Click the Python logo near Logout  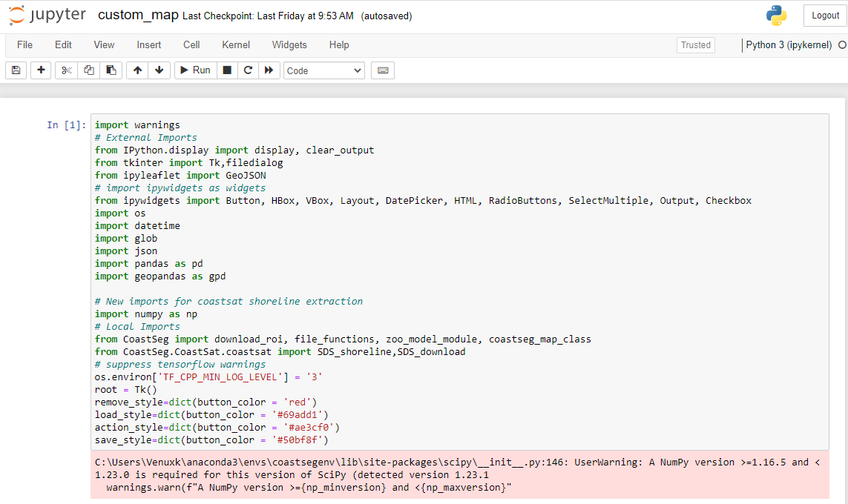pos(776,15)
